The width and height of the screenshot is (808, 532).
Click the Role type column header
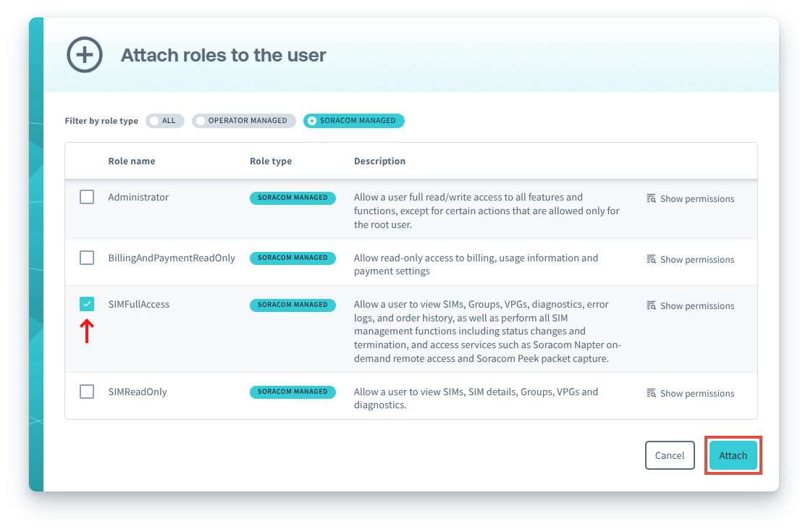click(271, 161)
